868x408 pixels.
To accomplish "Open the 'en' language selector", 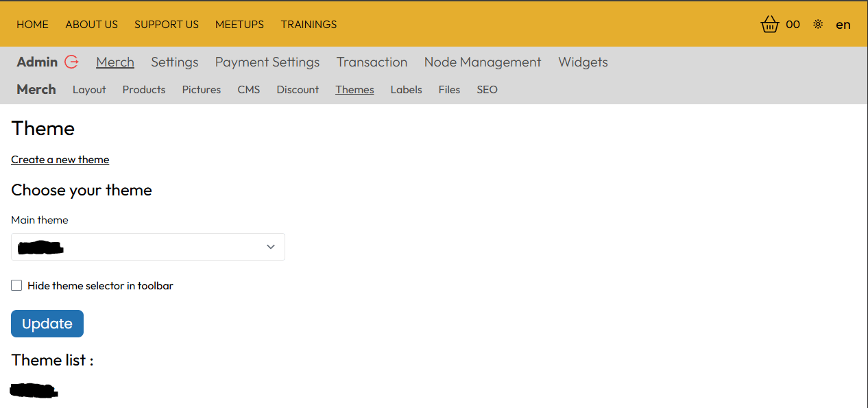I will [843, 25].
